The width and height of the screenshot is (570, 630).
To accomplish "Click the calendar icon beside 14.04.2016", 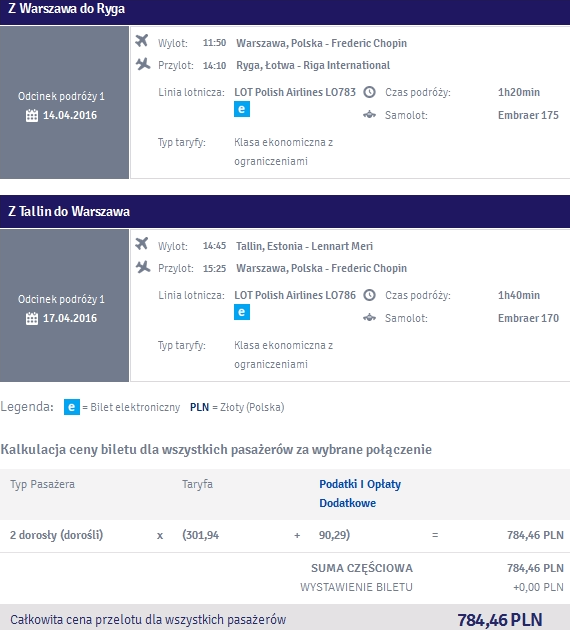I will pyautogui.click(x=32, y=115).
